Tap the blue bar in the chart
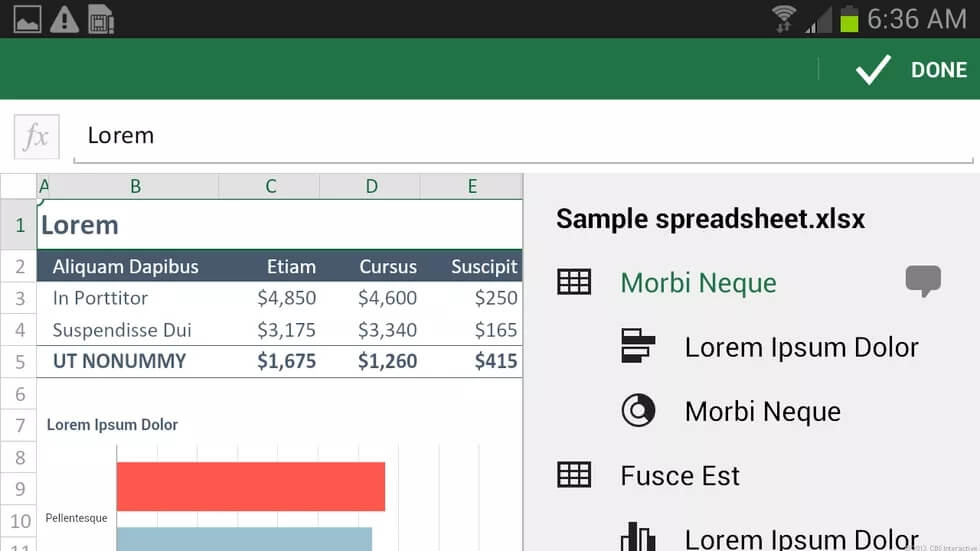The width and height of the screenshot is (980, 551). tap(244, 539)
